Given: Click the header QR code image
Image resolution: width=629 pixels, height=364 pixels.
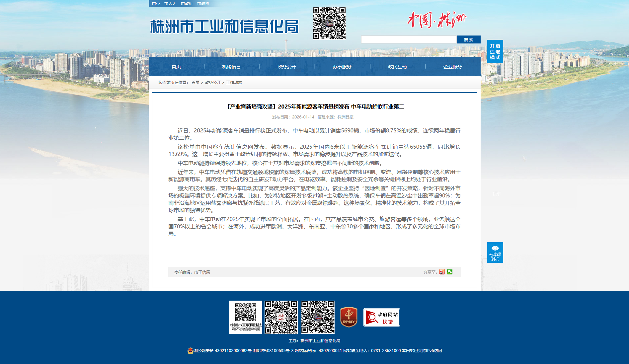Looking at the screenshot, I should (x=329, y=23).
